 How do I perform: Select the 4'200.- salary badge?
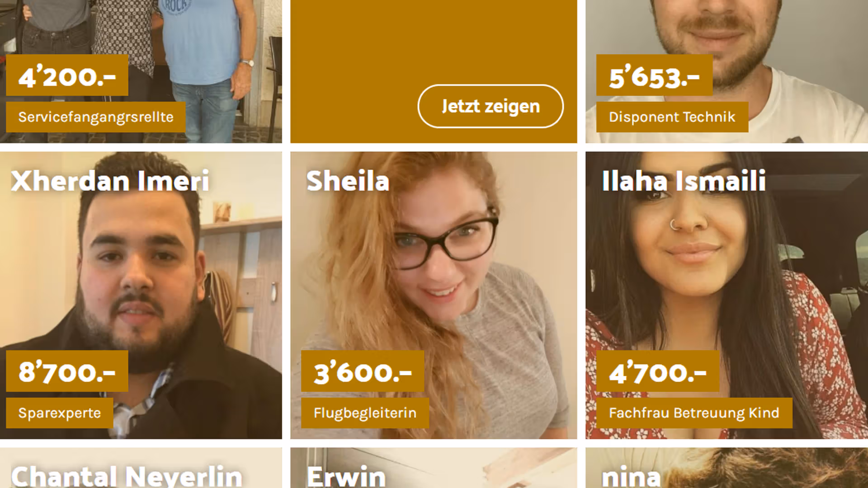tap(67, 75)
